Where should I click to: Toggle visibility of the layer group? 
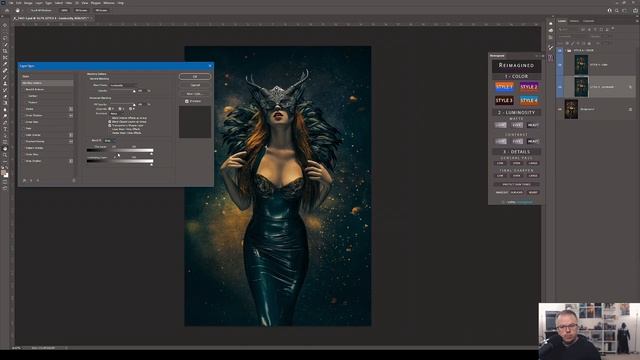tap(559, 51)
